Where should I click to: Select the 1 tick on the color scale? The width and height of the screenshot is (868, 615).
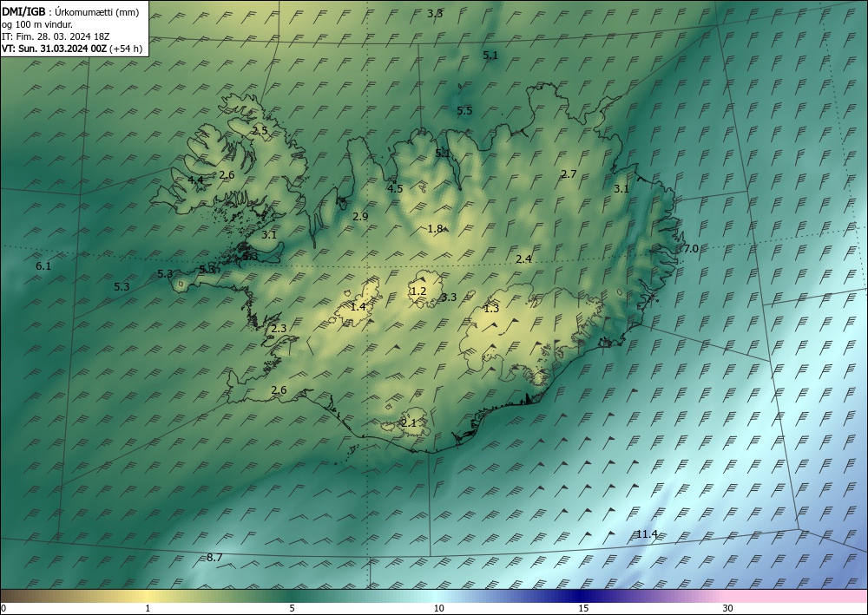(148, 608)
